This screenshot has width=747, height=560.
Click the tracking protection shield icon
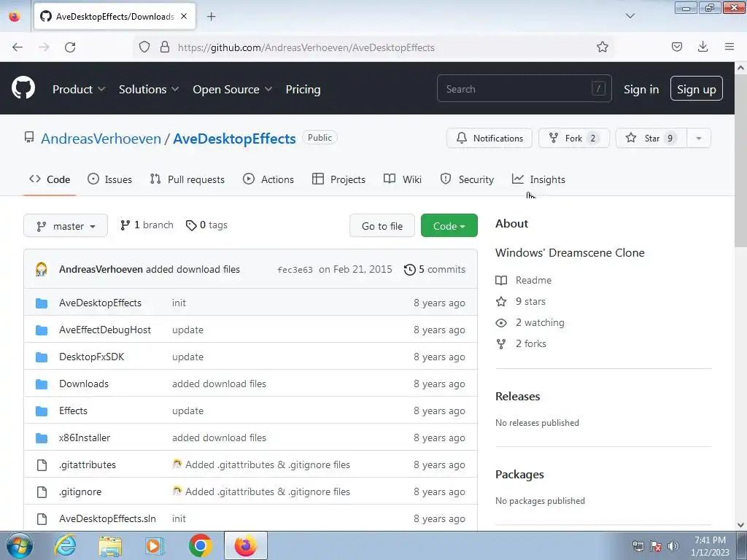tap(144, 47)
